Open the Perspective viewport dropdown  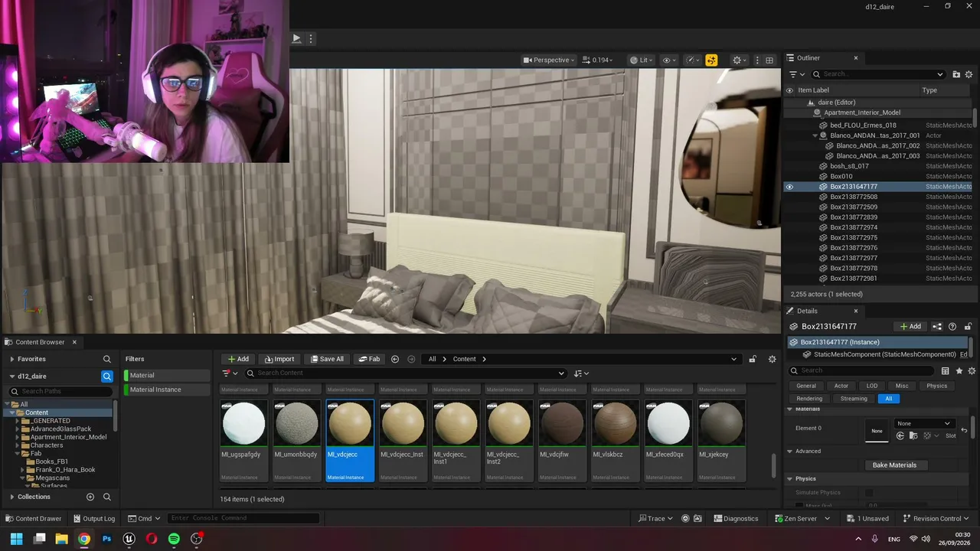point(549,60)
